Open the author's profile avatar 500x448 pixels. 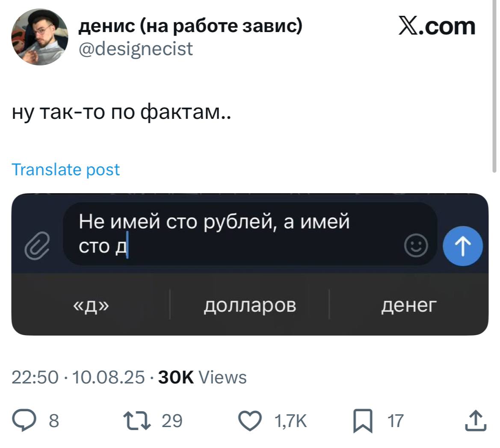point(39,37)
